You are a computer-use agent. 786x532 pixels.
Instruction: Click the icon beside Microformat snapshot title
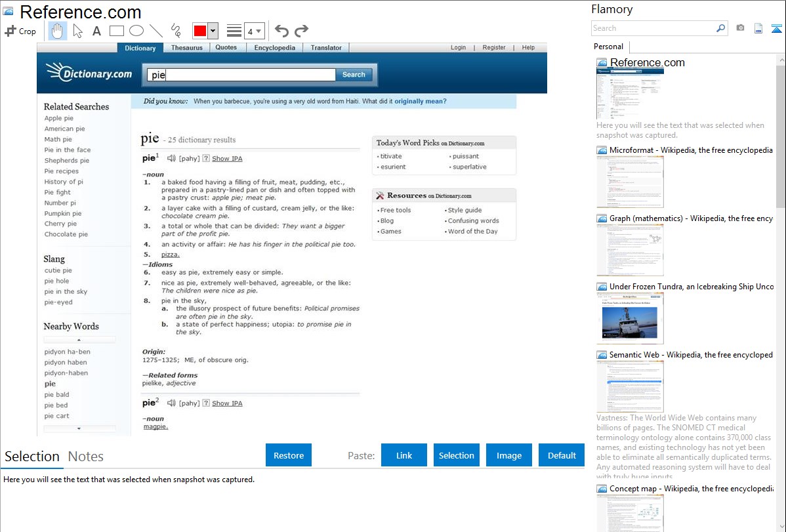pos(602,150)
